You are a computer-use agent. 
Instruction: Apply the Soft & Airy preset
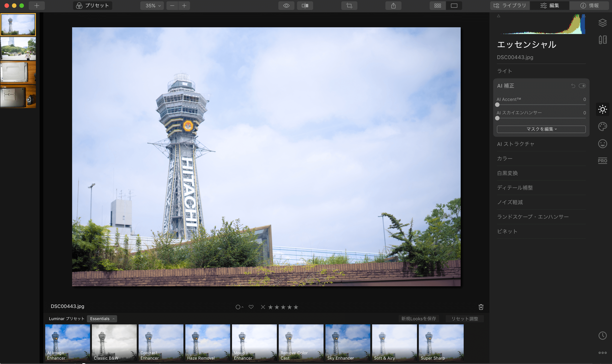395,343
